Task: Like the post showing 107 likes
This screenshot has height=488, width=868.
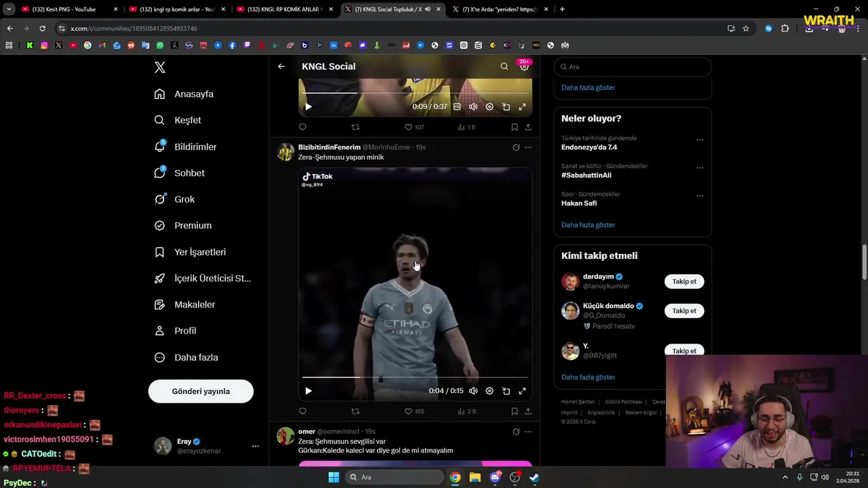Action: pos(414,127)
